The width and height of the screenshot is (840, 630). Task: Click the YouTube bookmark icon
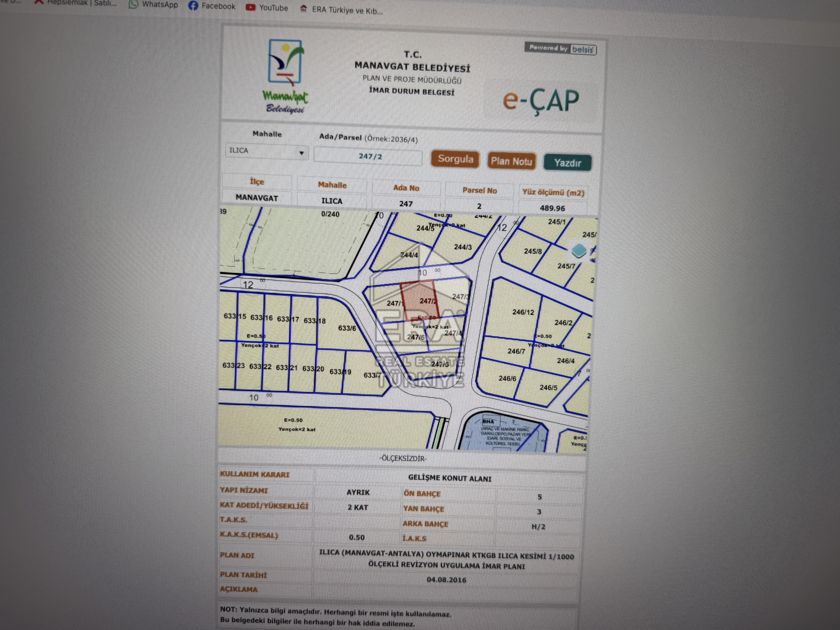tap(250, 7)
